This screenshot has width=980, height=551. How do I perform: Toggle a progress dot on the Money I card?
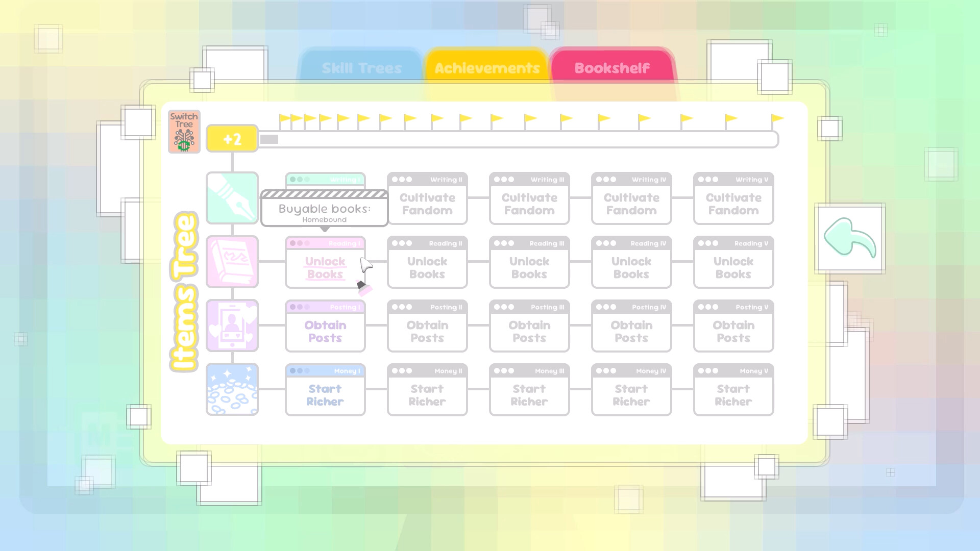[292, 371]
